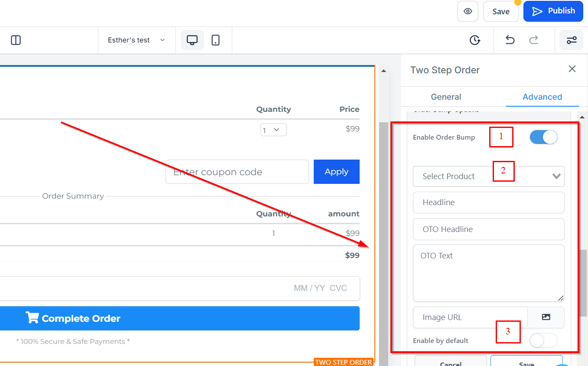Image resolution: width=588 pixels, height=366 pixels.
Task: Open version history clock icon
Action: [475, 40]
